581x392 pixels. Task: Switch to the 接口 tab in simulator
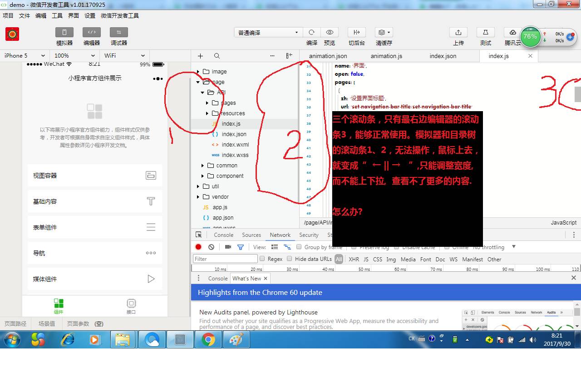click(x=131, y=306)
